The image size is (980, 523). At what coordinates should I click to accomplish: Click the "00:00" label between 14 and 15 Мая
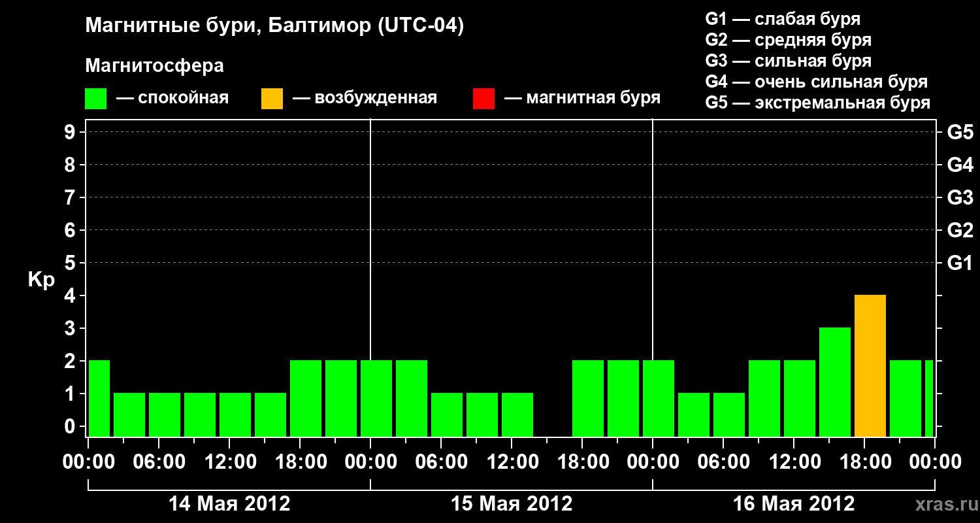tap(370, 462)
